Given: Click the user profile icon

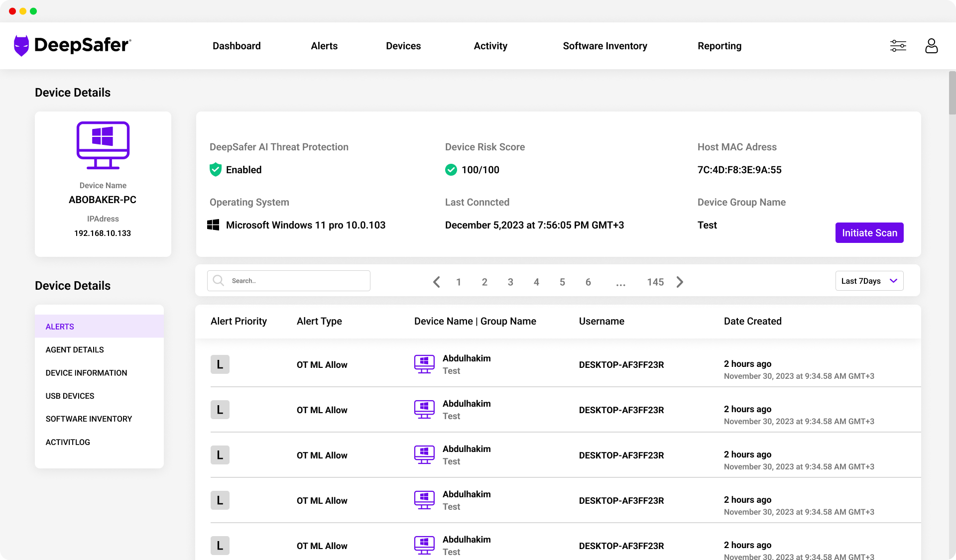Looking at the screenshot, I should tap(931, 46).
